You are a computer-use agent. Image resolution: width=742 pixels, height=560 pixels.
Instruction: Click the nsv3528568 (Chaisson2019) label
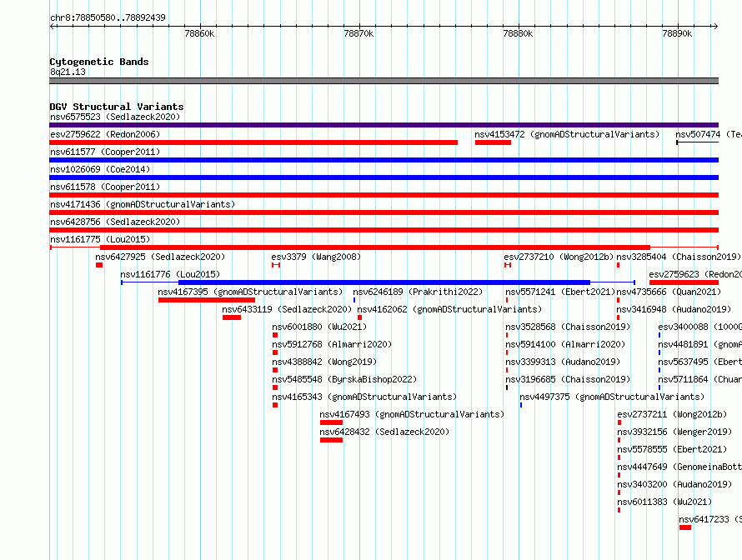coord(568,327)
